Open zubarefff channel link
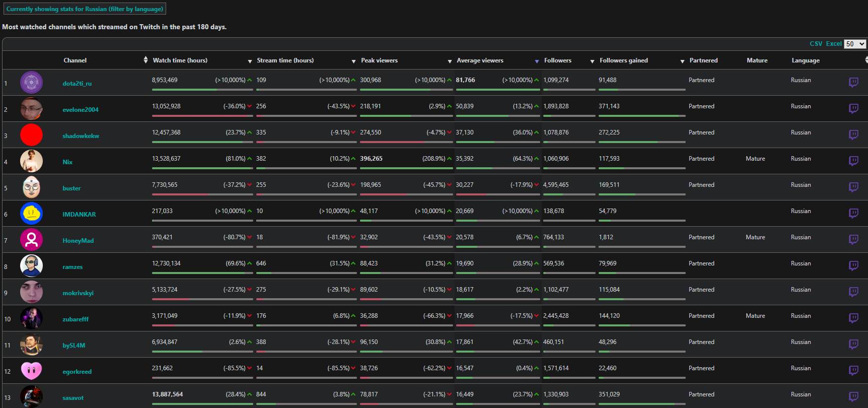 tap(76, 319)
